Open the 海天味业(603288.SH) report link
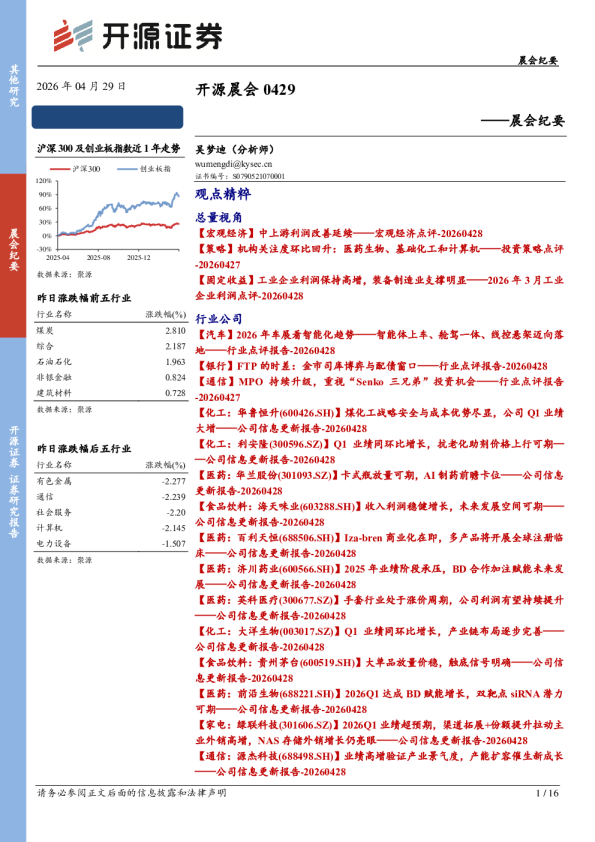Screen dimensions: 595x842 click(x=380, y=514)
